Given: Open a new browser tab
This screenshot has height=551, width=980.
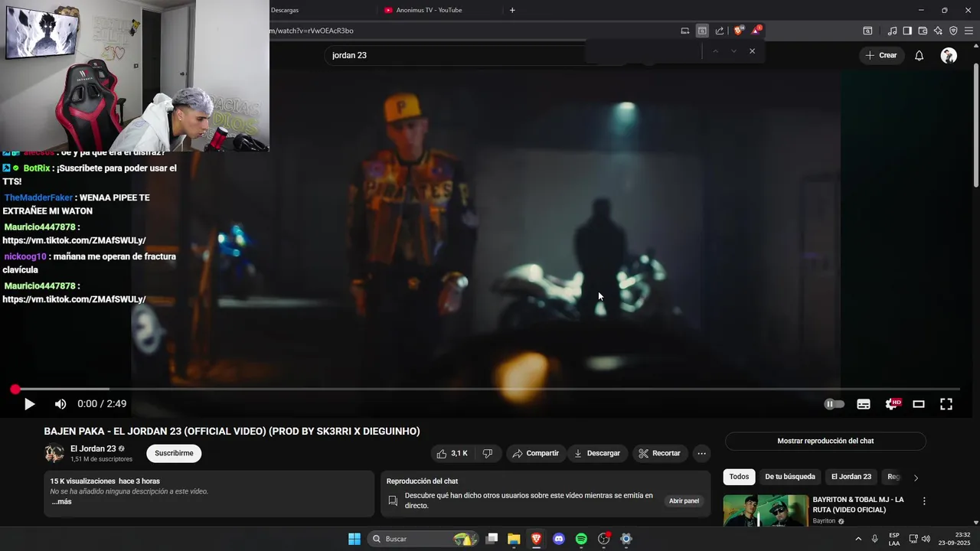Looking at the screenshot, I should 512,10.
